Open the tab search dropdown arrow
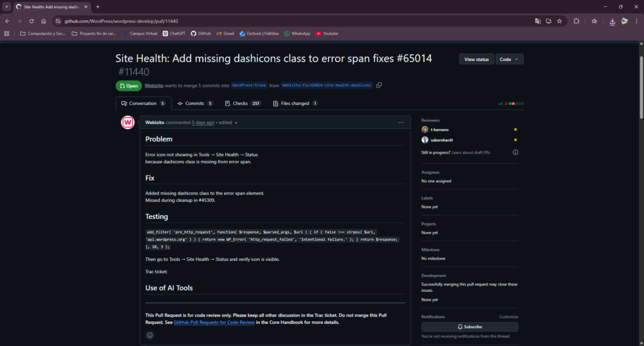Image resolution: width=644 pixels, height=346 pixels. tap(6, 6)
